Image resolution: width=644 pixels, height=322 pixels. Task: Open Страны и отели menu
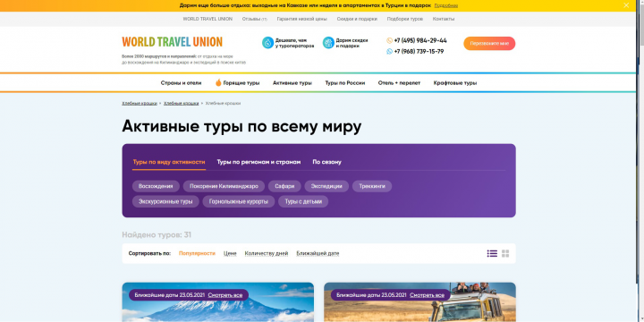(x=181, y=83)
